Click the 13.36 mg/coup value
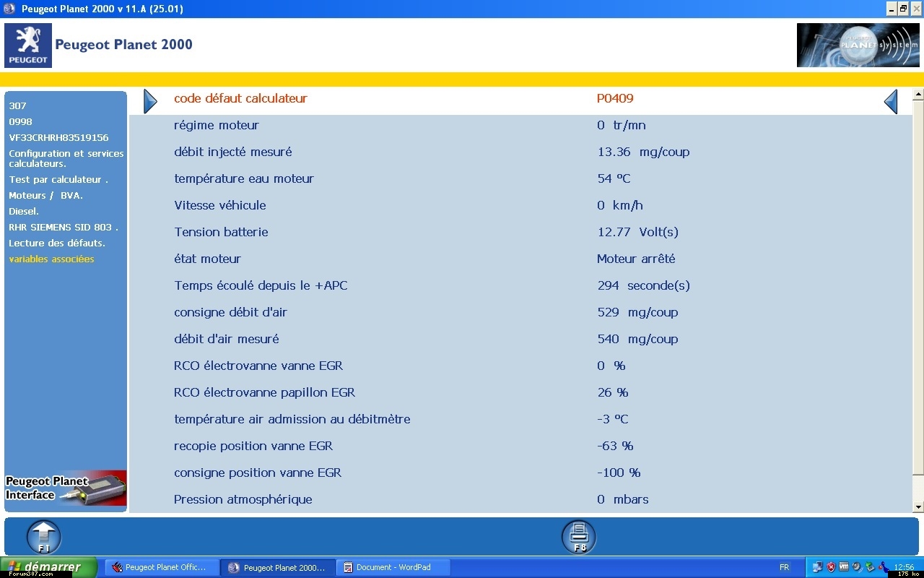Screen dimensions: 924x578 click(643, 152)
